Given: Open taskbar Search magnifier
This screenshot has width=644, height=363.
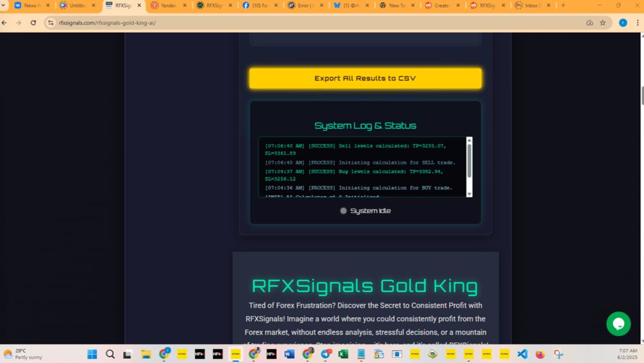Looking at the screenshot, I should 110,354.
